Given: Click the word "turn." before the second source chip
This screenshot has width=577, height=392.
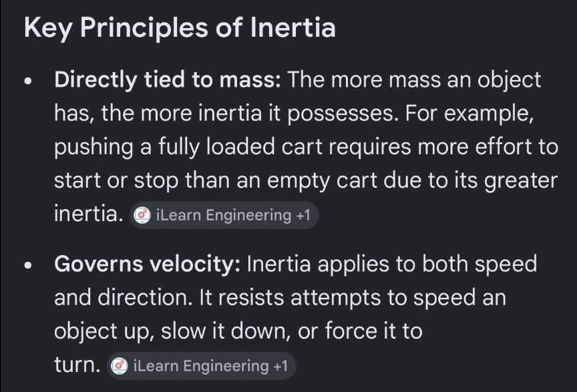Looking at the screenshot, I should point(77,365).
